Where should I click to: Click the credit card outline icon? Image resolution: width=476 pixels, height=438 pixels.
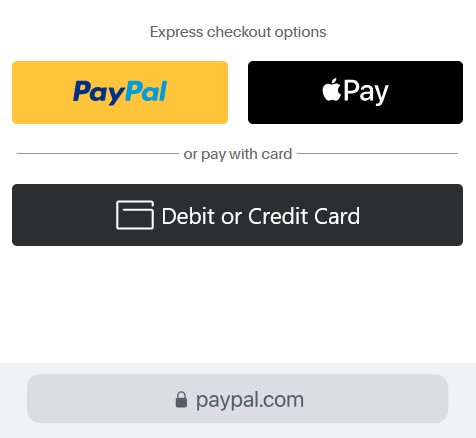click(135, 215)
